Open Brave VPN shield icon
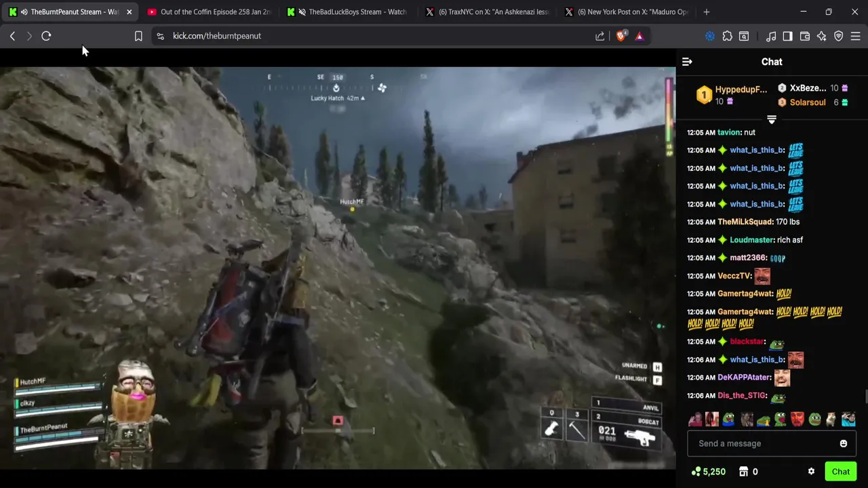This screenshot has height=488, width=868. (x=839, y=36)
